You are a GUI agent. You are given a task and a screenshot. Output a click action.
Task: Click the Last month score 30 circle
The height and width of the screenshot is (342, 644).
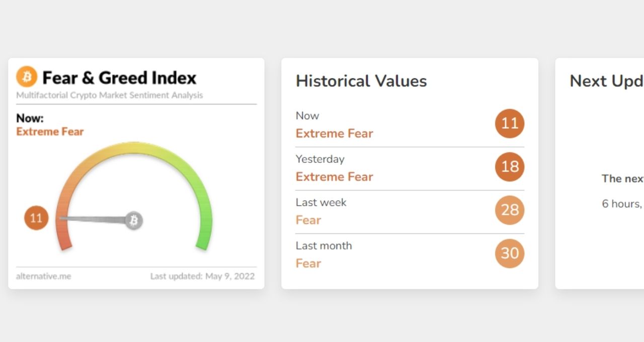click(509, 253)
